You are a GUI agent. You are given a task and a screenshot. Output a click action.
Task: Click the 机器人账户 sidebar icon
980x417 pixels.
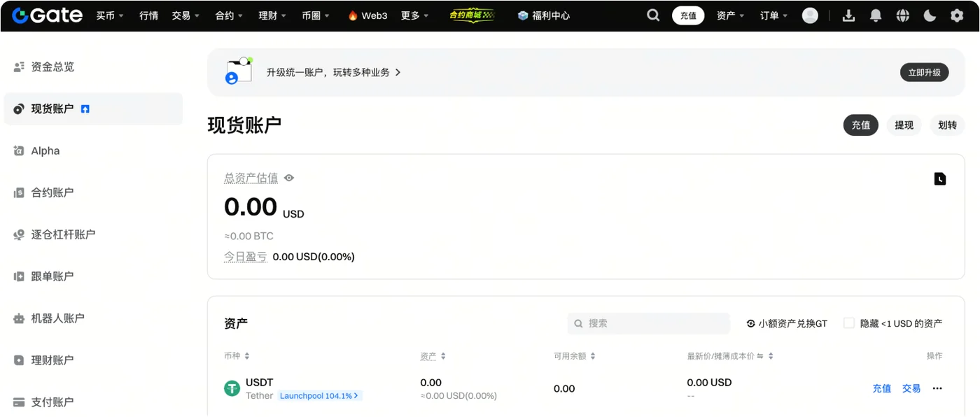19,318
